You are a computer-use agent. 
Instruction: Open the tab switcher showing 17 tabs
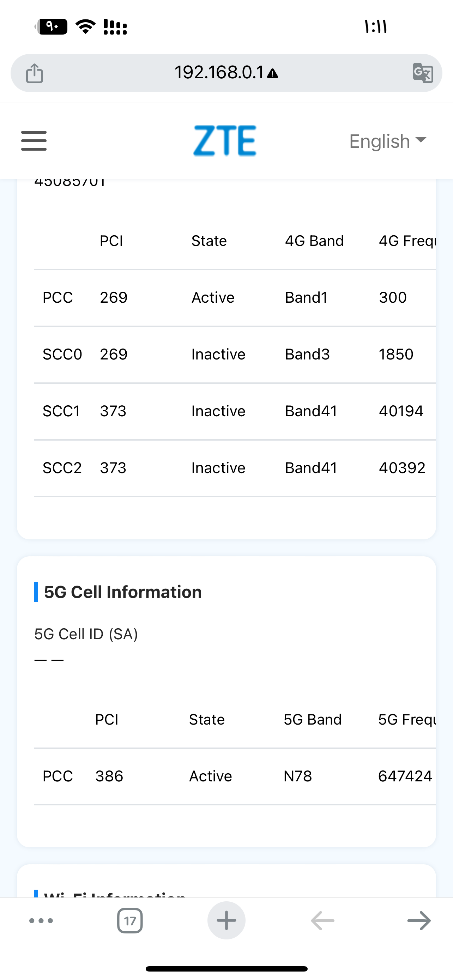click(x=130, y=921)
